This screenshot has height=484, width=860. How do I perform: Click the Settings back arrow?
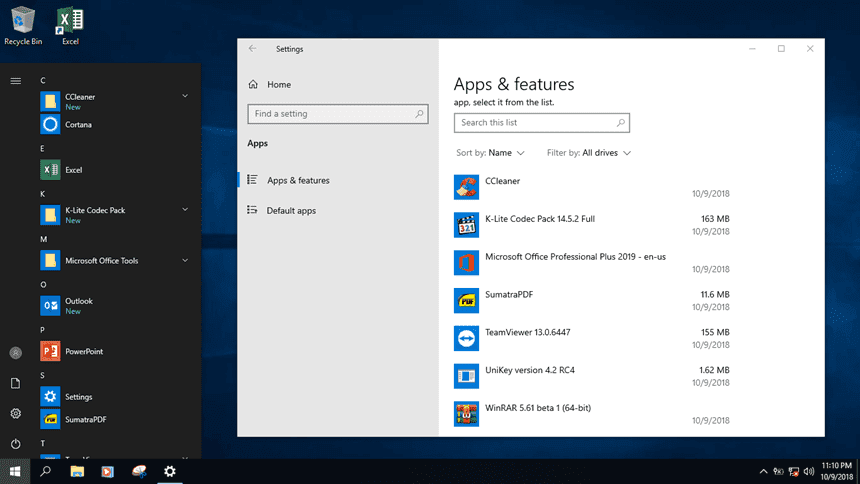pos(252,49)
